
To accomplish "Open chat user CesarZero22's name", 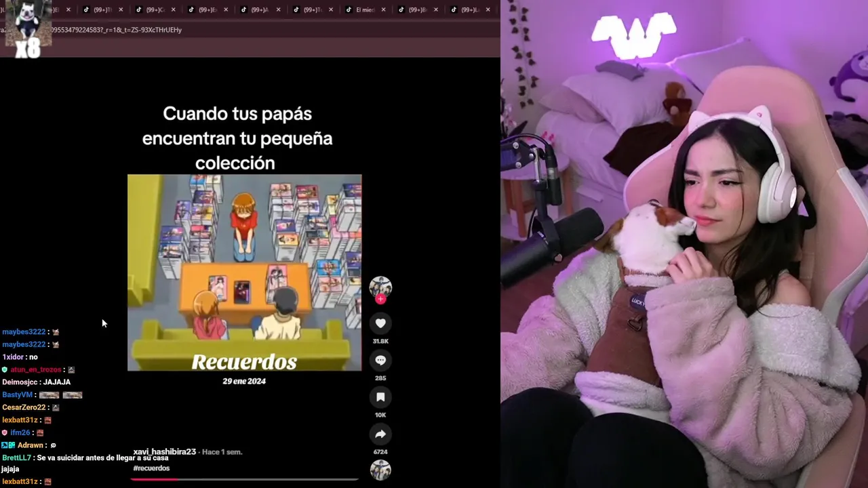I will [24, 407].
